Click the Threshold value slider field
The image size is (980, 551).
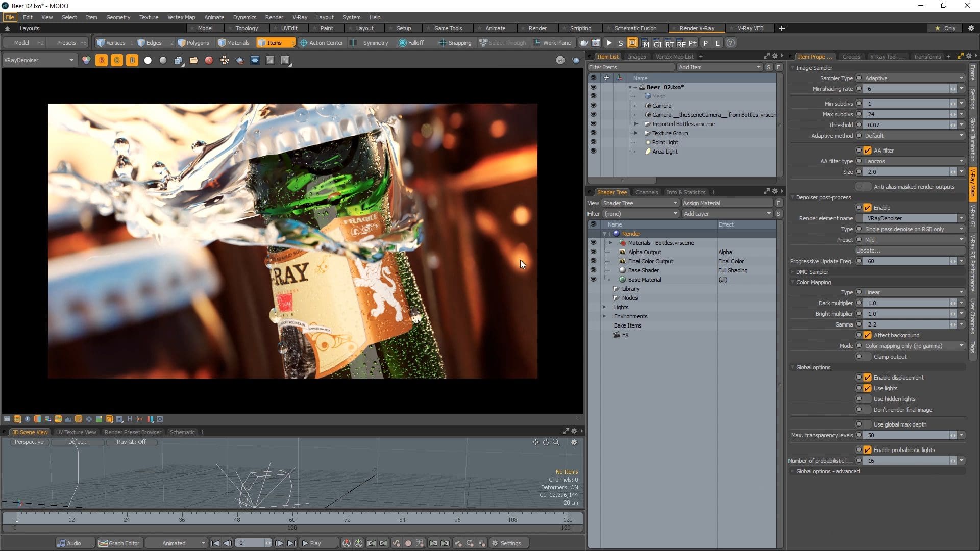coord(906,125)
